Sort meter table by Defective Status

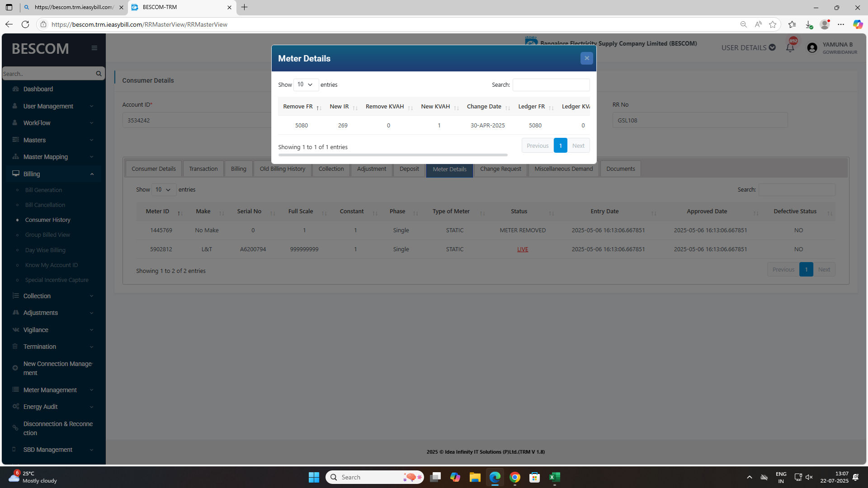tap(799, 211)
